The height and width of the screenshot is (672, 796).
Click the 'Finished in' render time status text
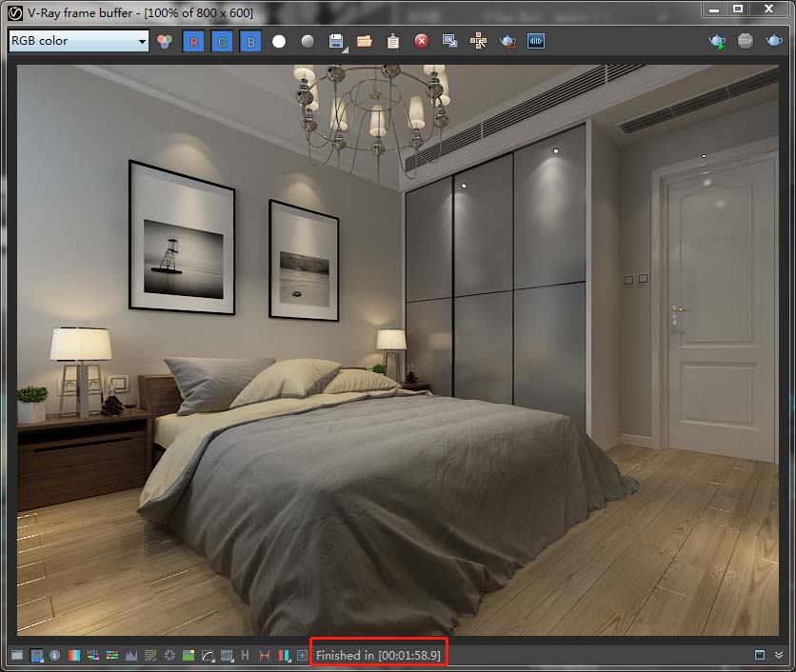tap(378, 656)
